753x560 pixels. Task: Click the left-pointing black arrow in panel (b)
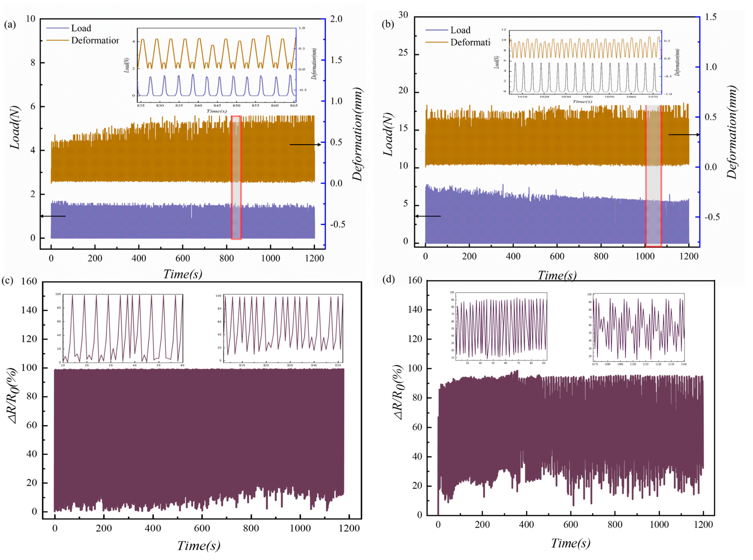coord(428,216)
